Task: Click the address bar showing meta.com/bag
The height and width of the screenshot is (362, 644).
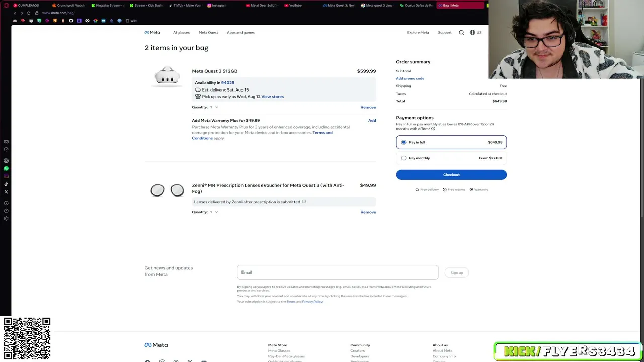Action: tap(58, 13)
